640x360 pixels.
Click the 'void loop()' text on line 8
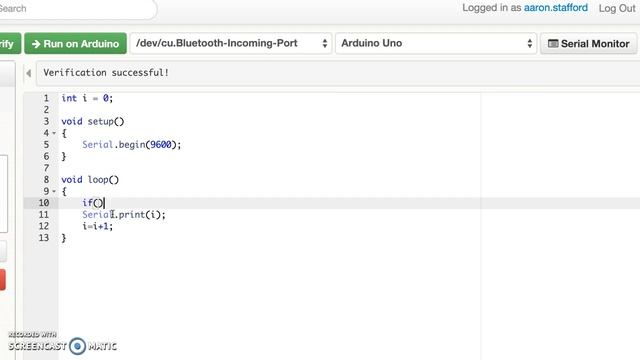(x=90, y=180)
